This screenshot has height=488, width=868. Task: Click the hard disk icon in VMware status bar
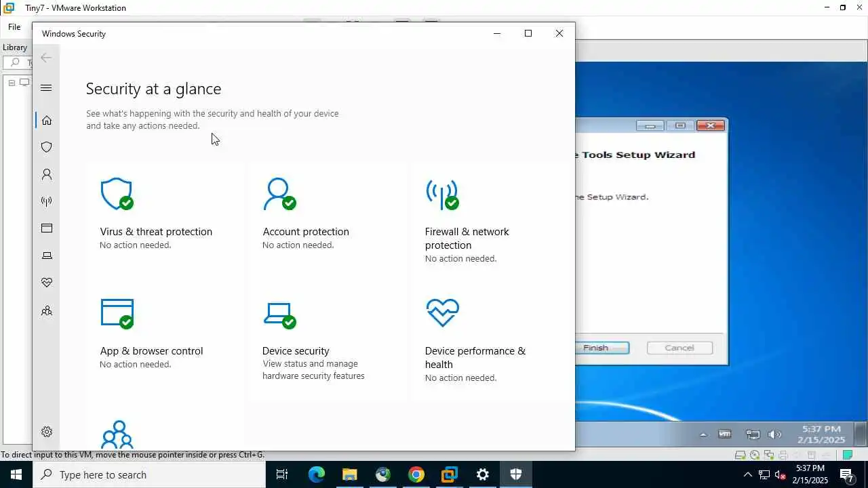pos(741,455)
